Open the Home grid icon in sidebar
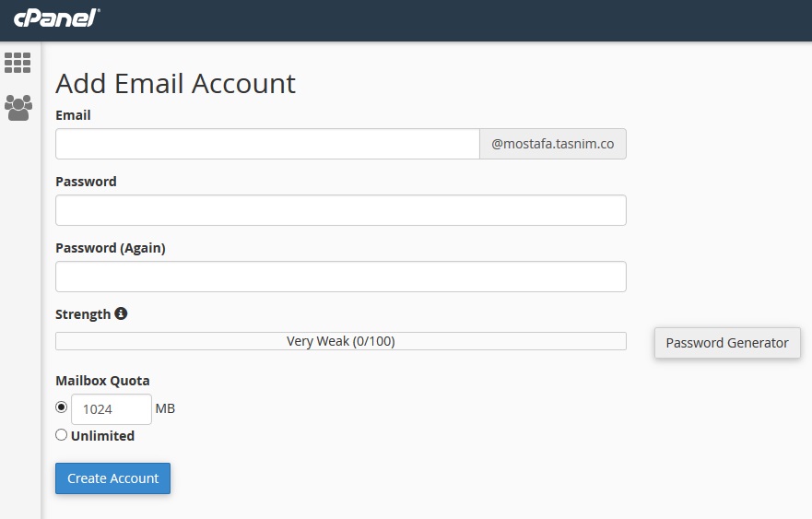This screenshot has width=812, height=519. [18, 63]
